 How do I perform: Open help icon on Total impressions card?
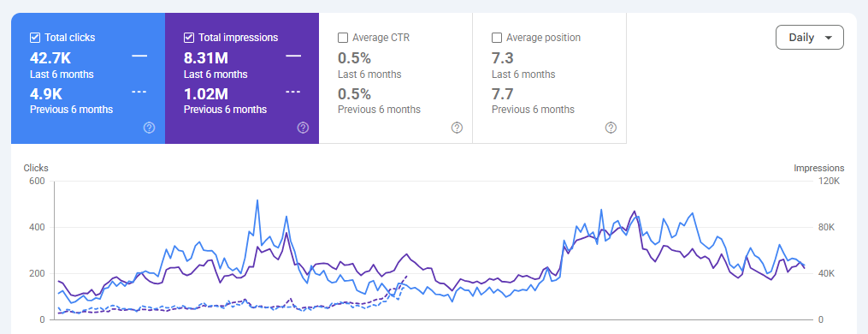pos(303,128)
